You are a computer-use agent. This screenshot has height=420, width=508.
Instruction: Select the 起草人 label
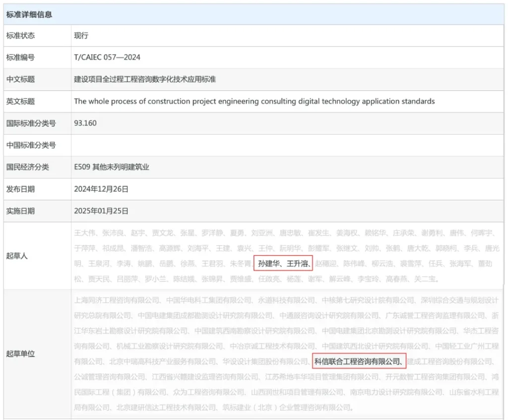[x=17, y=256]
